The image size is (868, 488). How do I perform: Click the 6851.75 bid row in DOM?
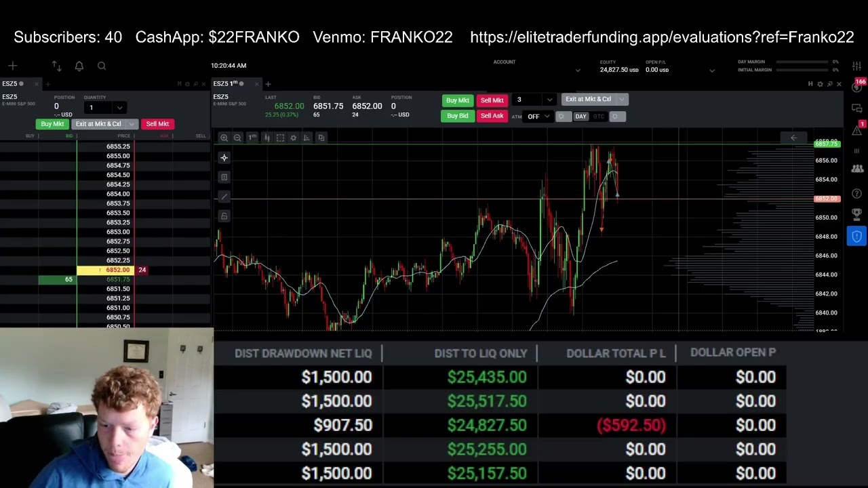(x=106, y=279)
